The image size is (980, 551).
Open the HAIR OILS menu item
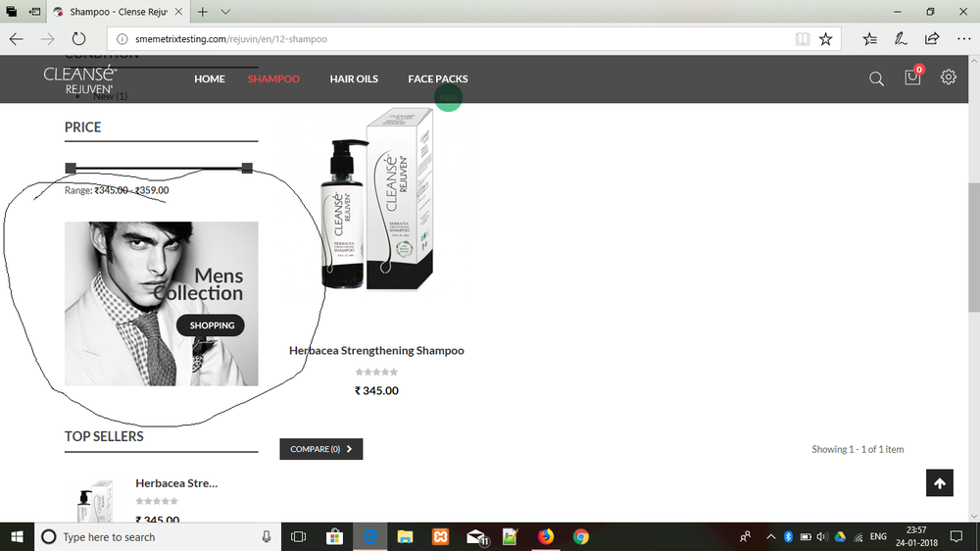tap(354, 78)
